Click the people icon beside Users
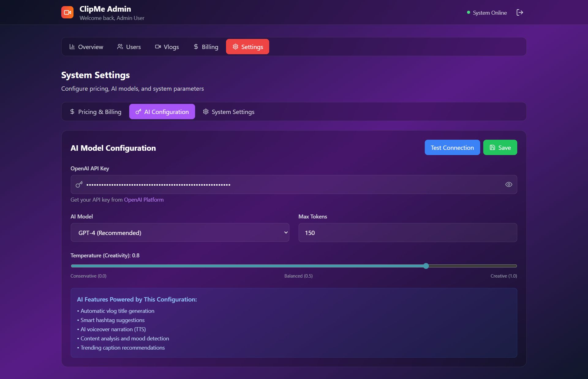588x379 pixels. 120,47
